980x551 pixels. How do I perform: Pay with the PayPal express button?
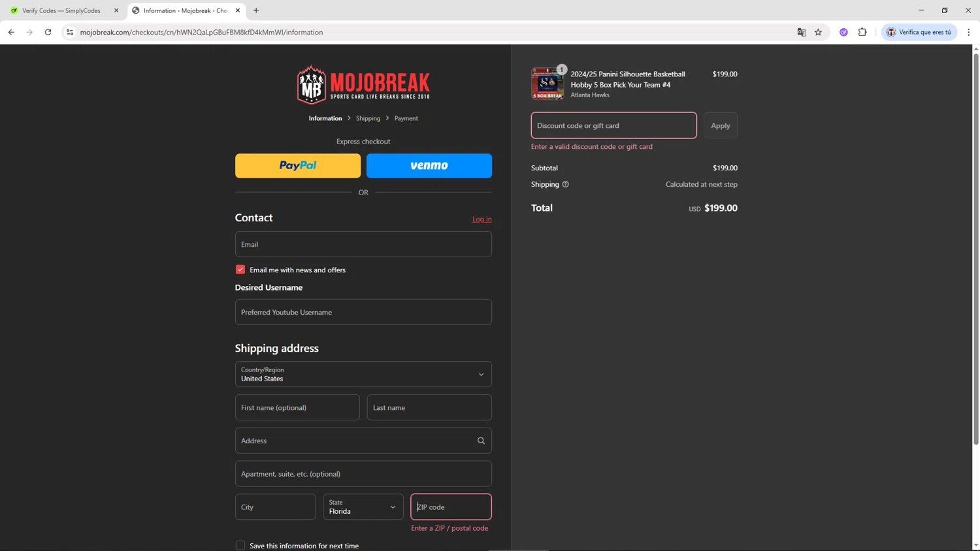298,166
